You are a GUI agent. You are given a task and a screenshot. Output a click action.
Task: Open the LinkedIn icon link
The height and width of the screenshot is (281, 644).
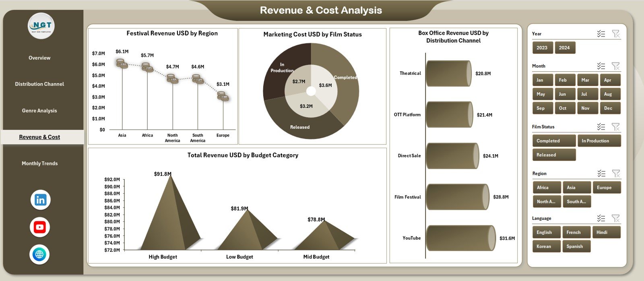(41, 200)
